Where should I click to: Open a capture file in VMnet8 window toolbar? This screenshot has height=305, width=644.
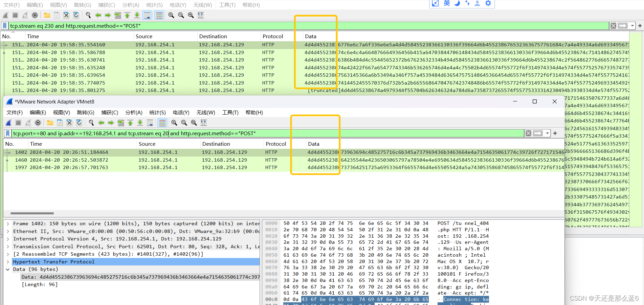(x=50, y=123)
